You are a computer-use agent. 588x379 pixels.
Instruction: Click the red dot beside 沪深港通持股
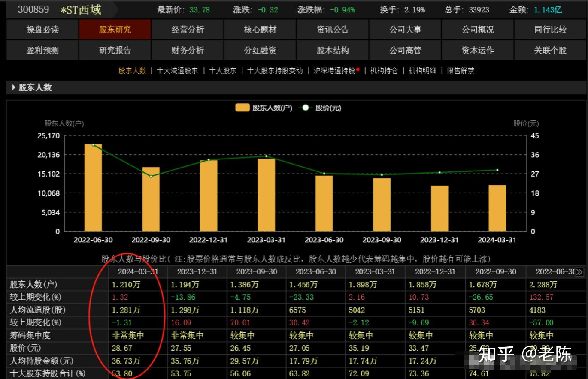click(359, 68)
